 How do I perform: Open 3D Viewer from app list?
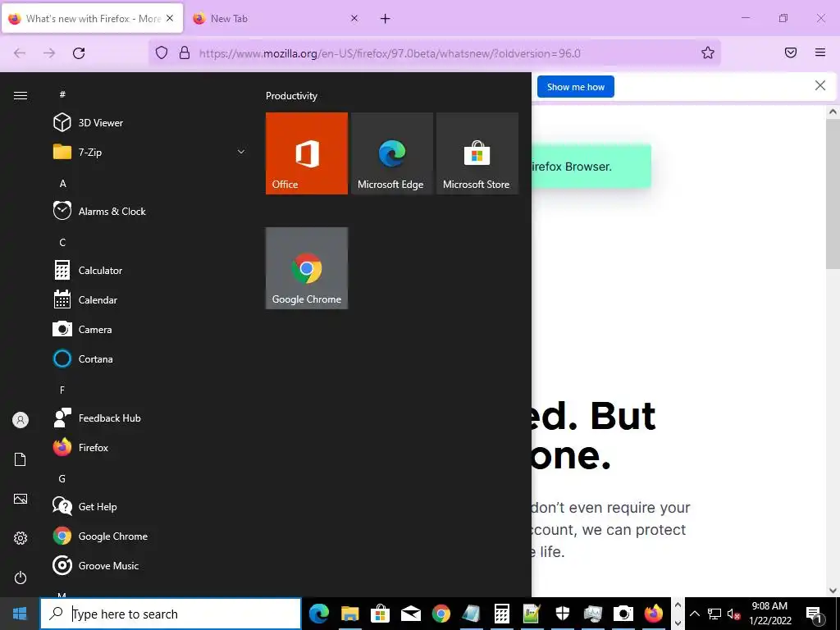pos(150,123)
